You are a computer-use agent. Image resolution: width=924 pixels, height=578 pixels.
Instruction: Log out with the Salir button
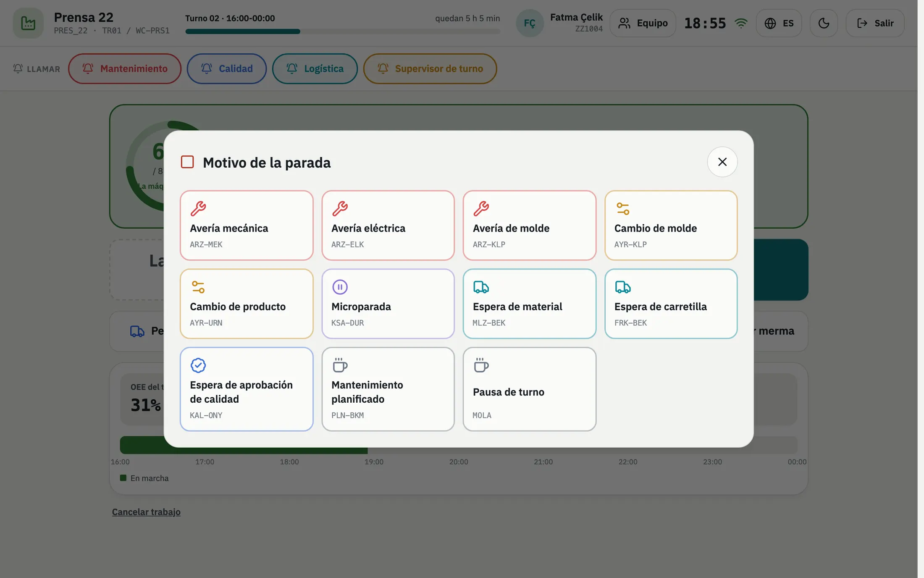(x=875, y=23)
